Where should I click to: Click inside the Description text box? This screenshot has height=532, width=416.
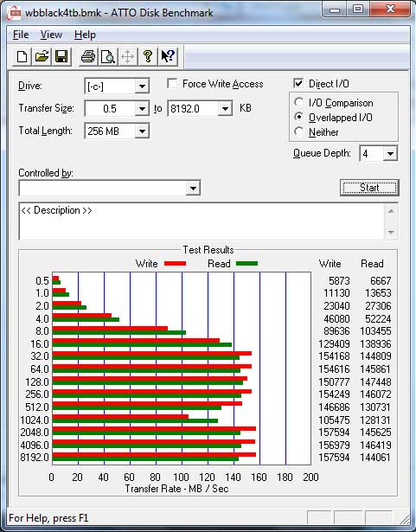point(202,221)
